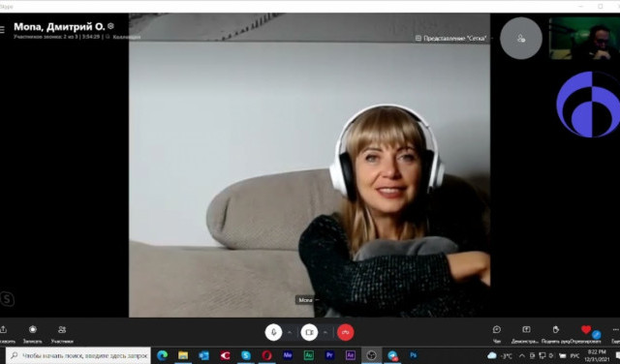620x364 pixels.
Task: Select the participant video thumbnail
Action: point(584,39)
